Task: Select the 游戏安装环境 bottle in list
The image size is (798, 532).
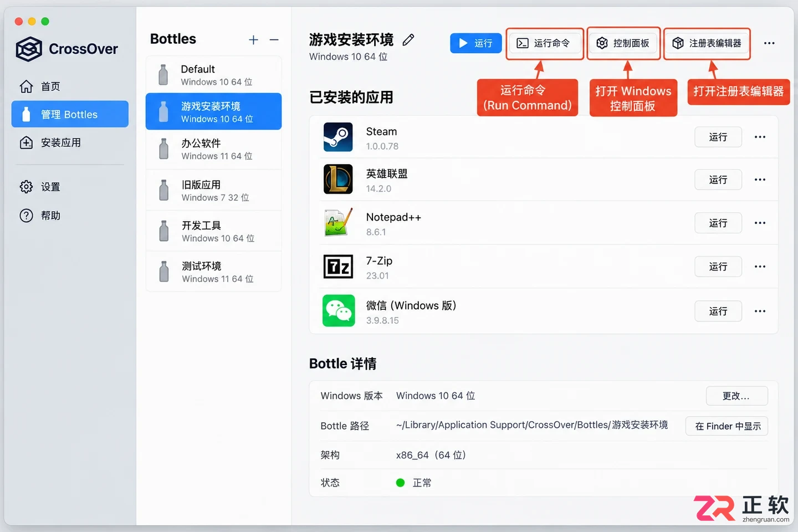Action: point(213,111)
